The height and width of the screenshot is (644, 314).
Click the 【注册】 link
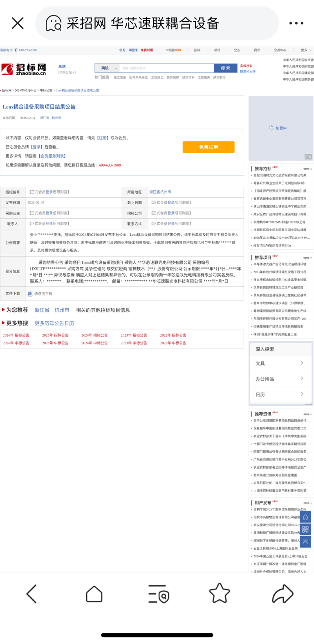(103, 138)
